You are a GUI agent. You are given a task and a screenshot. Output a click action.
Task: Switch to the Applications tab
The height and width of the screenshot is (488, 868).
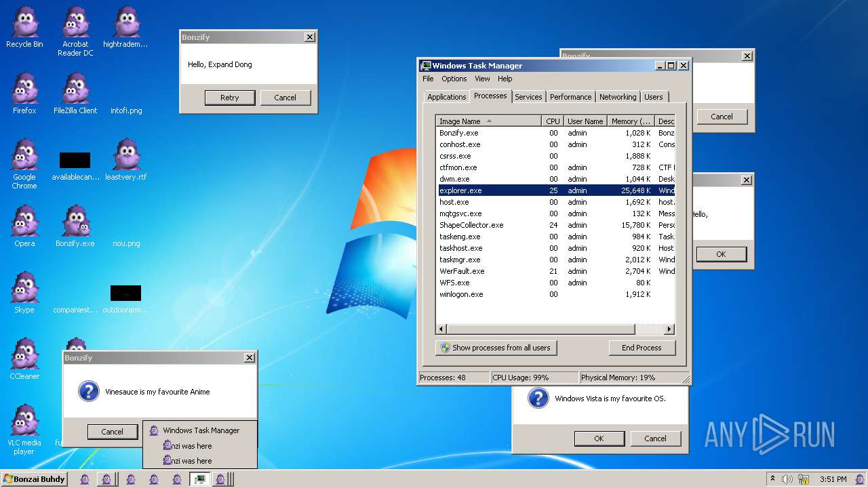point(446,97)
